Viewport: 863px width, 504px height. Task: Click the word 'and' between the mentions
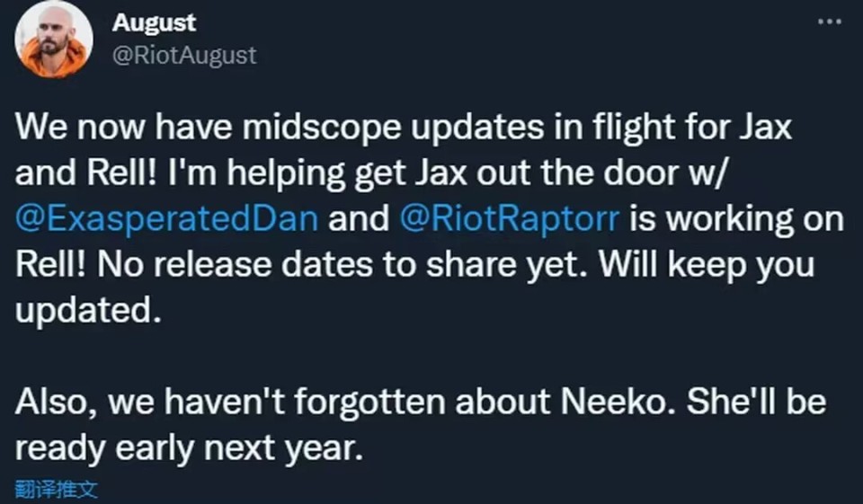[x=359, y=217]
